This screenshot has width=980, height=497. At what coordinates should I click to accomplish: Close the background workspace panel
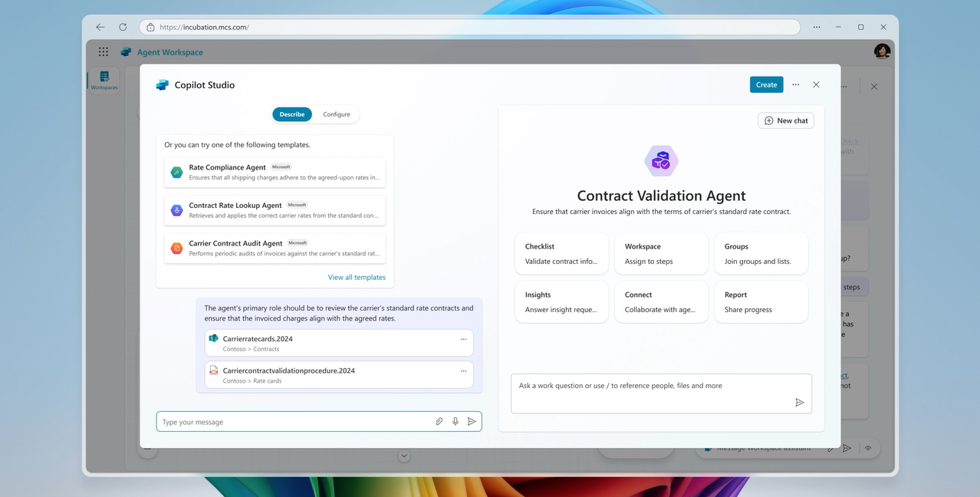point(874,87)
